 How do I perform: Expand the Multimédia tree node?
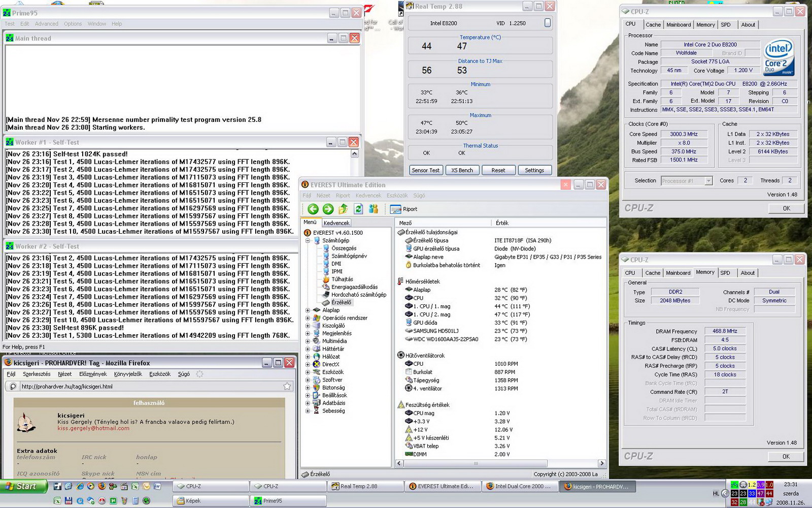point(308,341)
